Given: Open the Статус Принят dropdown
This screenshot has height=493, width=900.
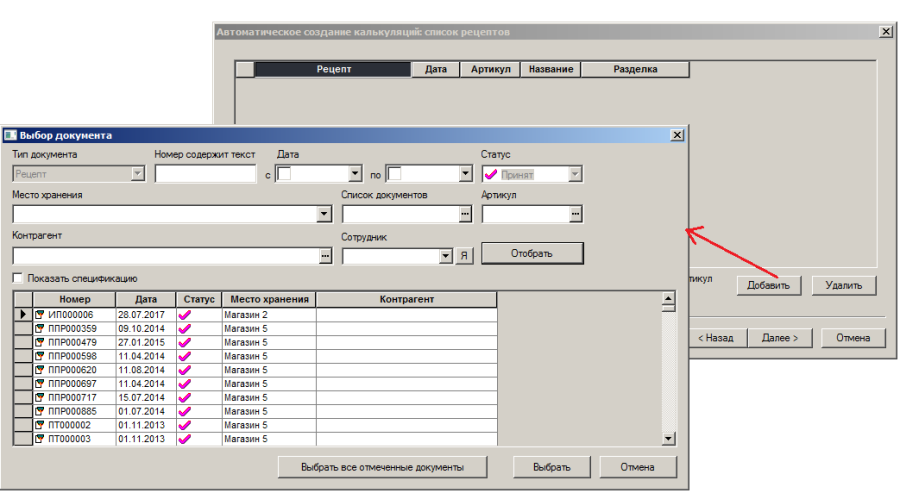Looking at the screenshot, I should 575,174.
